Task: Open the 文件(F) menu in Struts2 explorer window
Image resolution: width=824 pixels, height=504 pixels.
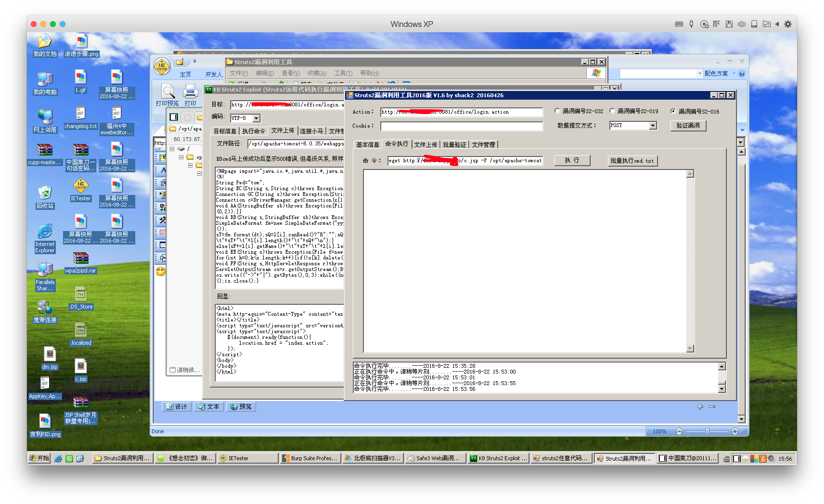Action: click(239, 73)
